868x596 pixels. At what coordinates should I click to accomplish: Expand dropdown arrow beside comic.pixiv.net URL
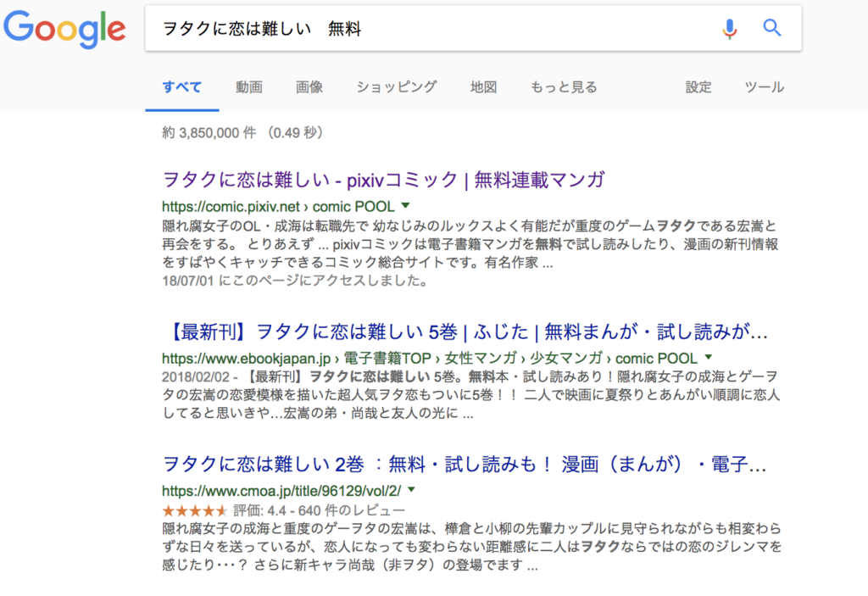coord(406,205)
